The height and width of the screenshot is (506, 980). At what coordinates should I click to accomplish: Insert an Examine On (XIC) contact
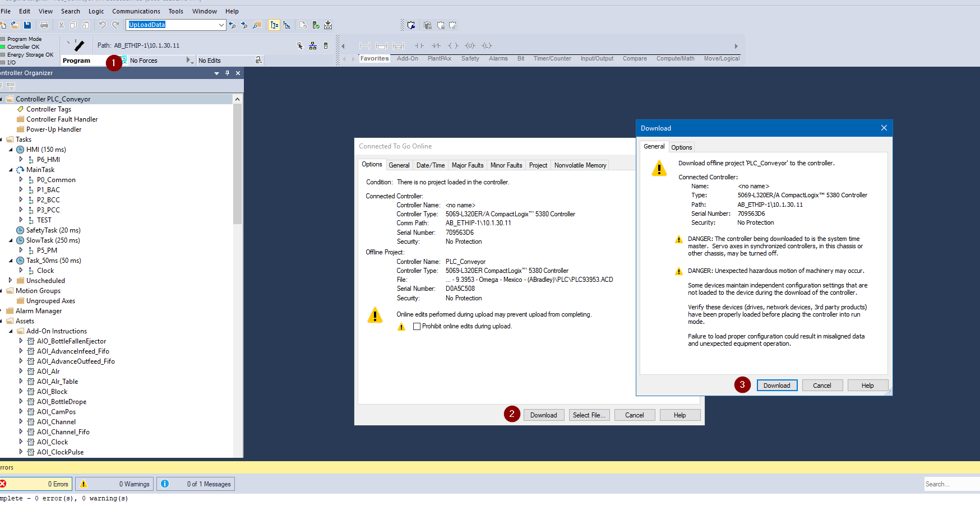pyautogui.click(x=419, y=46)
